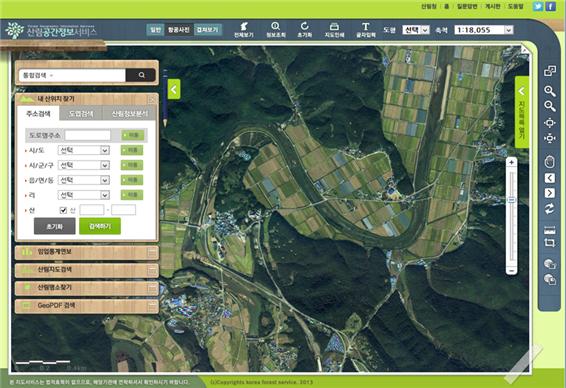This screenshot has width=566, height=388.
Task: Click the green 검색하기 search button
Action: [100, 226]
